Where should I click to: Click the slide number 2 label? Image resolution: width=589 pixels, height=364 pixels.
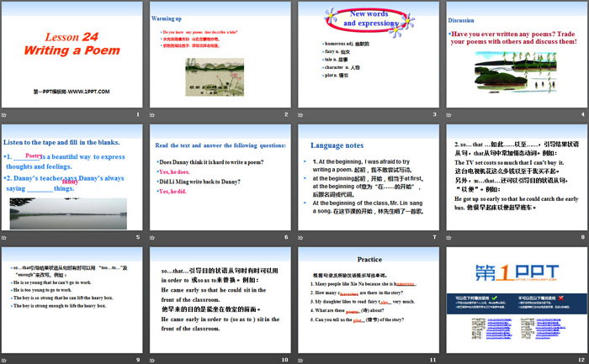coord(286,114)
